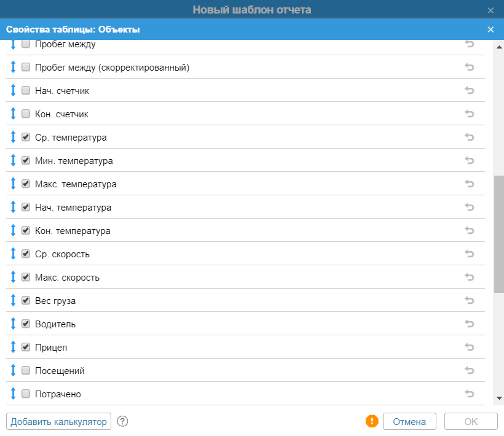Uncheck the "Нач. температура" column

coord(25,207)
